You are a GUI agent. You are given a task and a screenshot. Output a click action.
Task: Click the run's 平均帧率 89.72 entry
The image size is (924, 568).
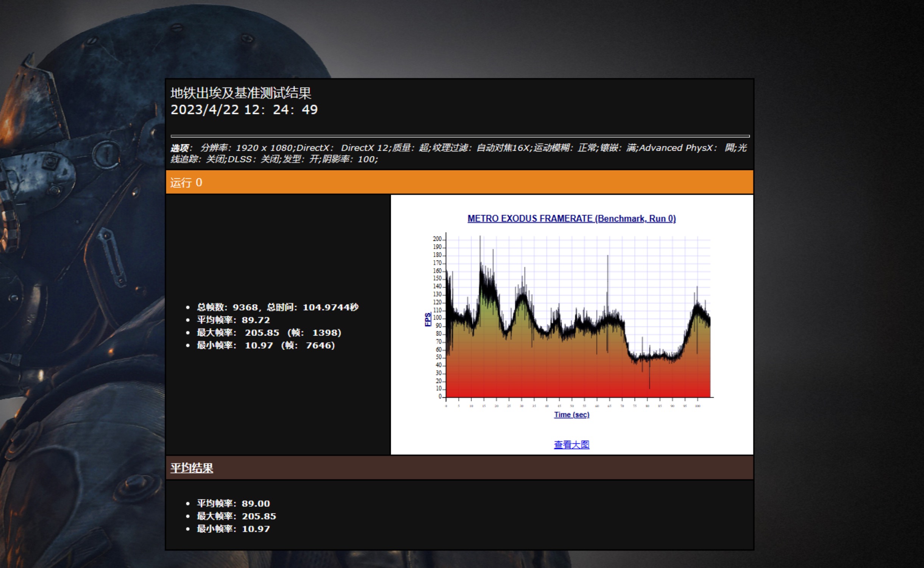(x=233, y=320)
